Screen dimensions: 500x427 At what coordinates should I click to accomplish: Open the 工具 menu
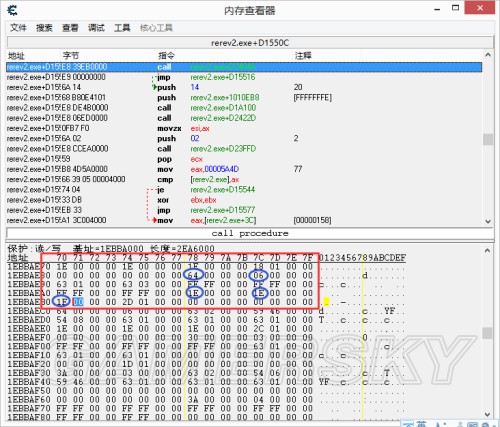[x=122, y=28]
